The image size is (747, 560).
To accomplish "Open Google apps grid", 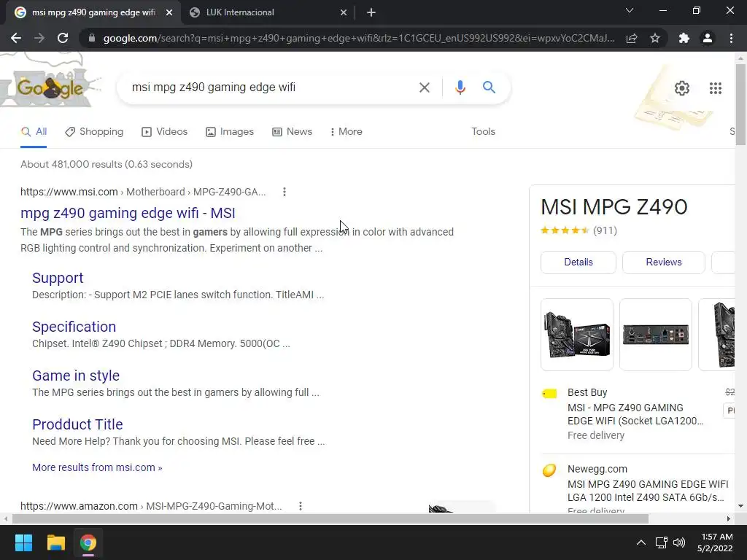I will tap(715, 88).
